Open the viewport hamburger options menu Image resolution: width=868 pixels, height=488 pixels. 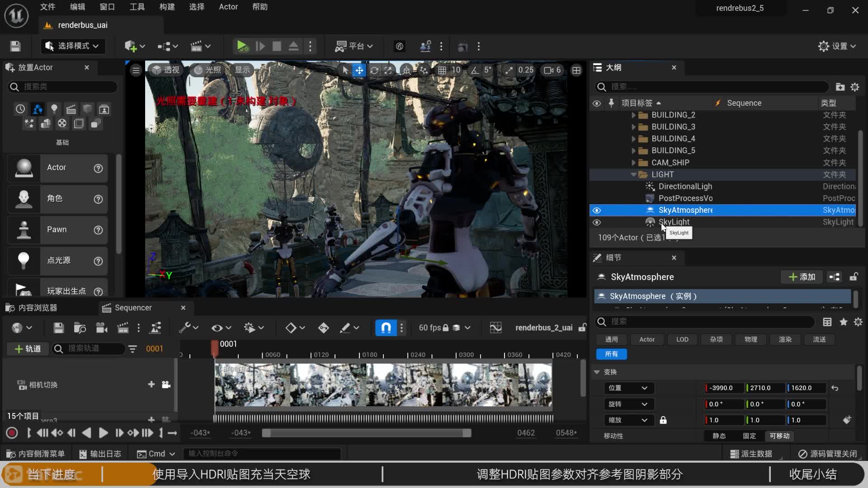136,70
